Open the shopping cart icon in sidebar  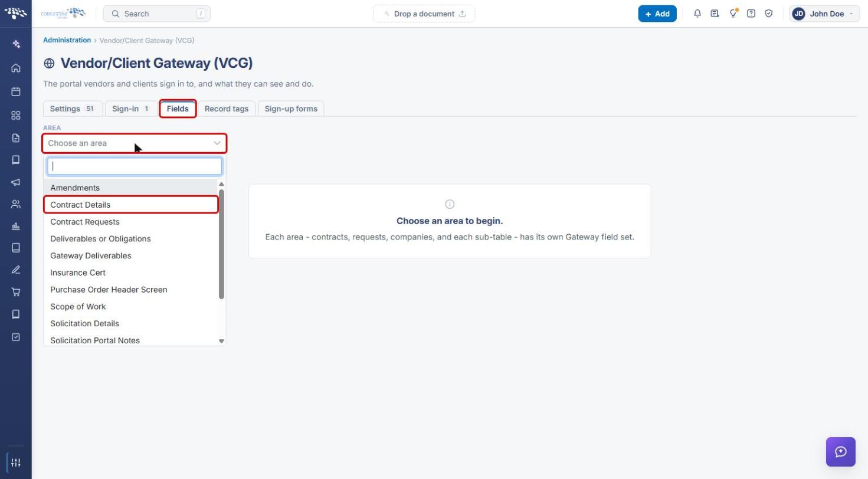pyautogui.click(x=16, y=291)
